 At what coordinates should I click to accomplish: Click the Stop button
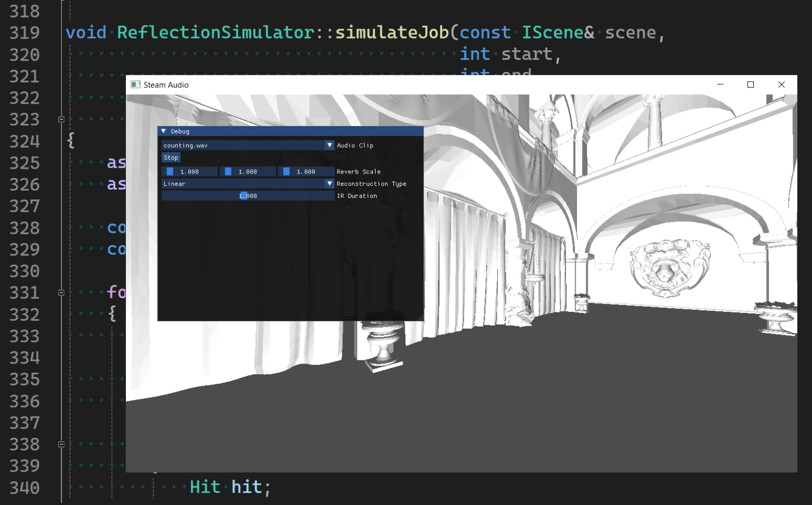click(171, 158)
